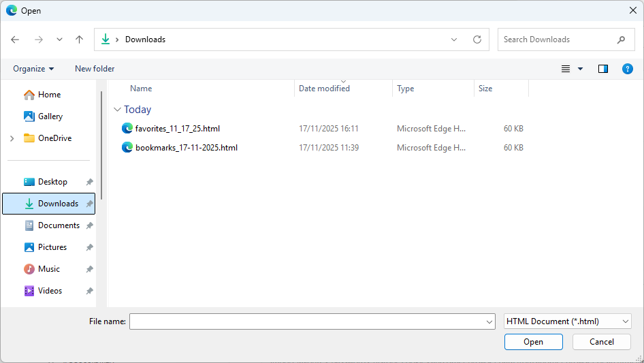Viewport: 644px width, 363px height.
Task: Open the HTML Document file type dropdown
Action: 567,321
